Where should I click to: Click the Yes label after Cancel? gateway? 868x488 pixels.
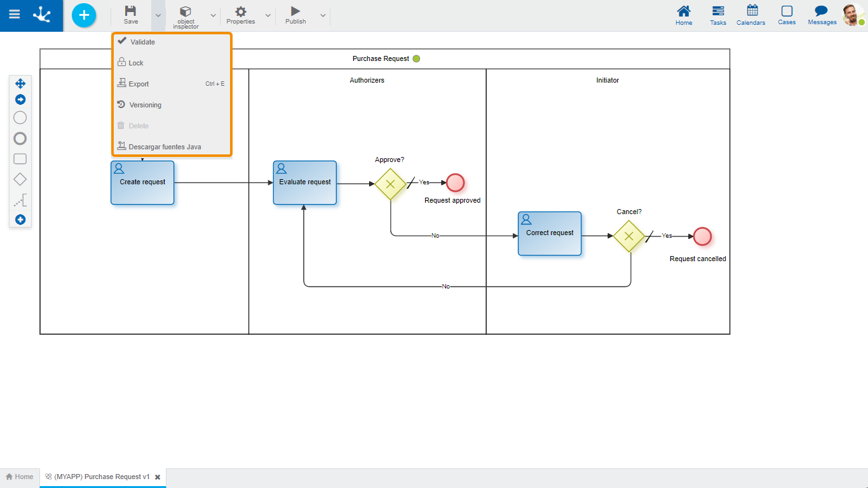pos(667,236)
